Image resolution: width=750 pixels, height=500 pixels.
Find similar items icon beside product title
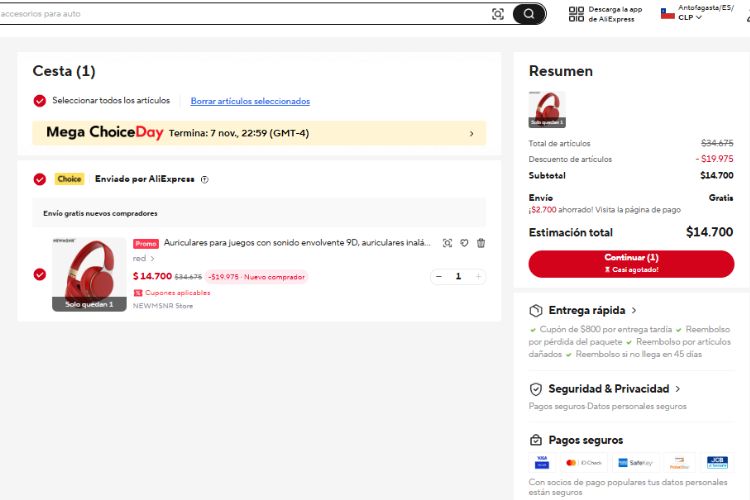point(447,243)
